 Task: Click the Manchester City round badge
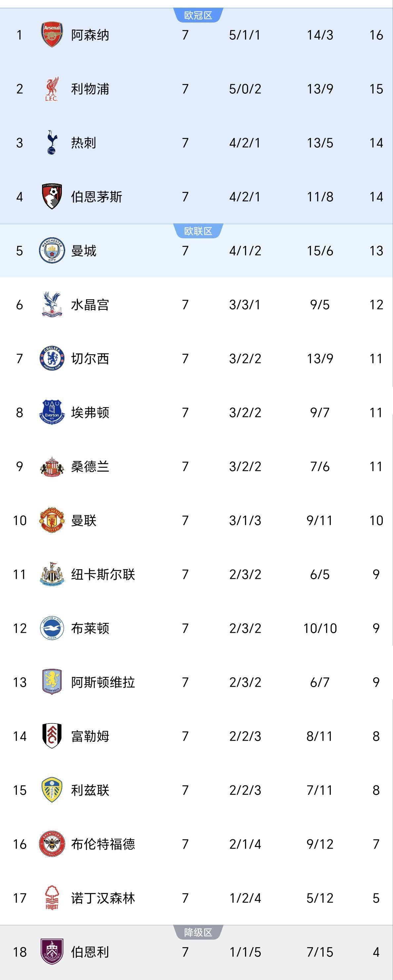[52, 250]
